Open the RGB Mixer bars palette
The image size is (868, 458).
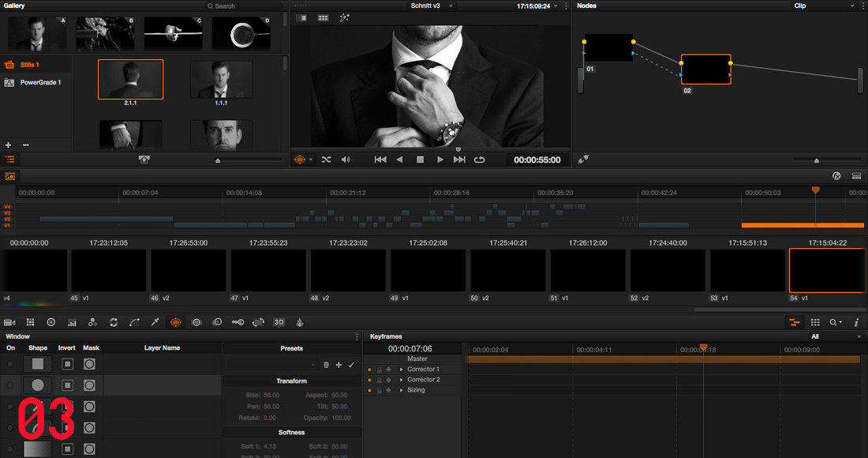click(x=72, y=322)
